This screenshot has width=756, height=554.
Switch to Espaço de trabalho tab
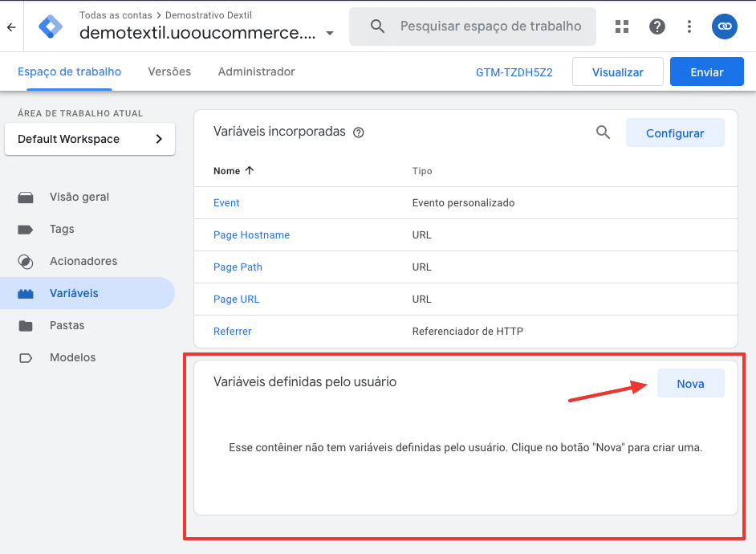(x=70, y=71)
